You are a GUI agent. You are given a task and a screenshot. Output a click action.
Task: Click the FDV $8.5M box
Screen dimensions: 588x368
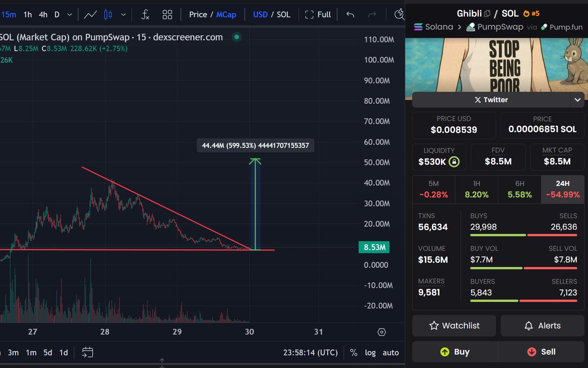pos(498,157)
